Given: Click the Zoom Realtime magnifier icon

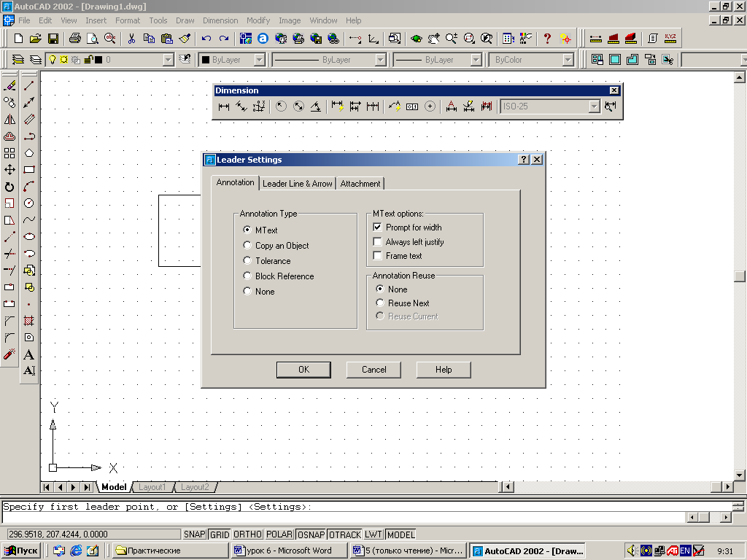Looking at the screenshot, I should tap(451, 39).
